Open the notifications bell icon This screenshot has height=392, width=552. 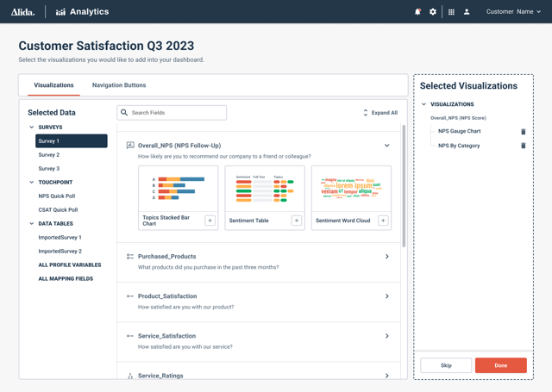[417, 12]
